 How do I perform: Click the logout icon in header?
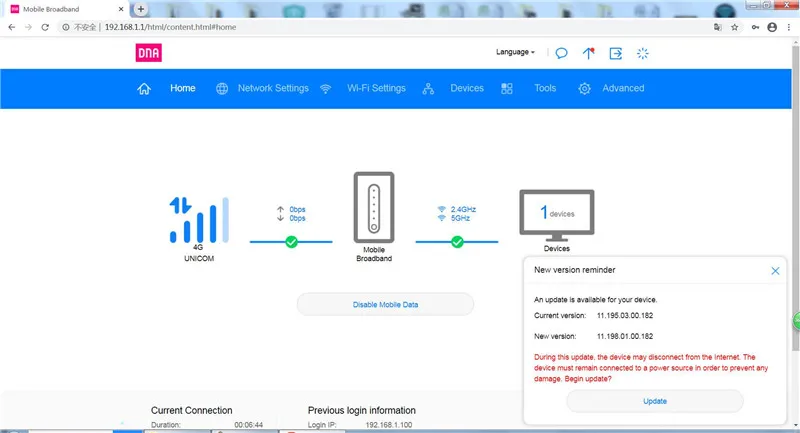(616, 53)
